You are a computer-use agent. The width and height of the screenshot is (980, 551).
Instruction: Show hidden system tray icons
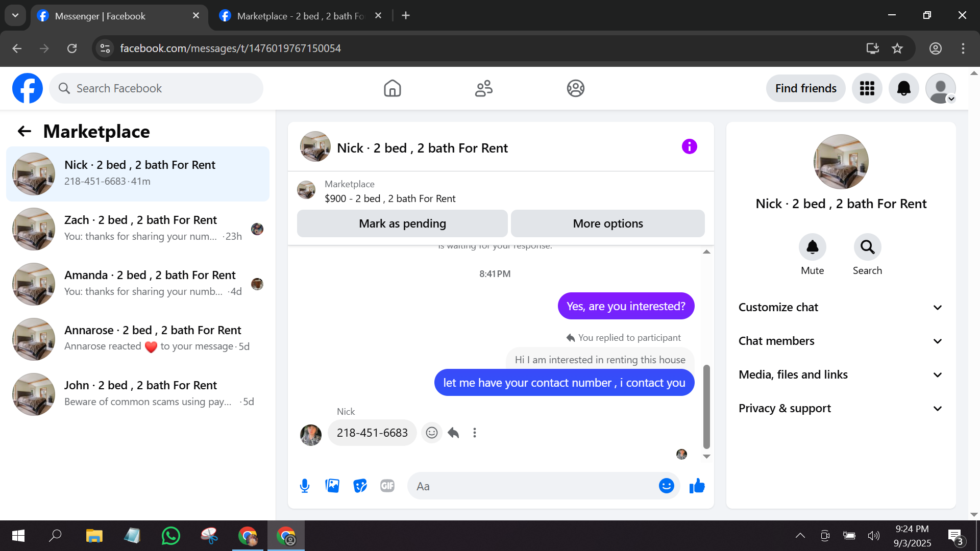(x=800, y=535)
